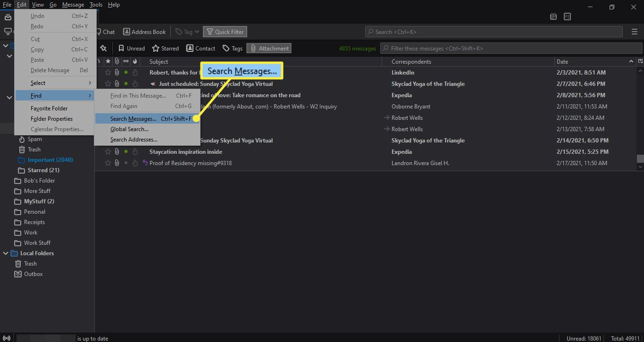The image size is (644, 342).
Task: Open the Chat toolbar button
Action: point(105,32)
